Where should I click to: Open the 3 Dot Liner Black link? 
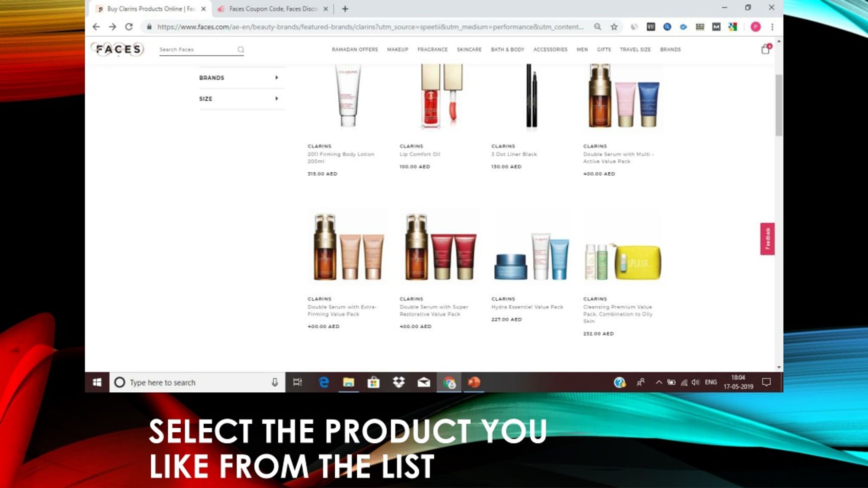tap(514, 154)
